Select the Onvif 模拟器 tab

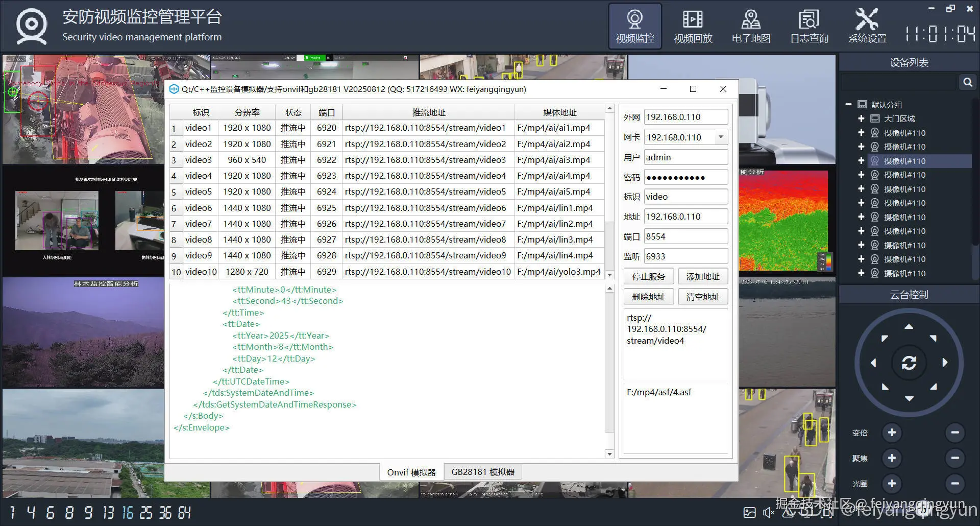pos(411,472)
